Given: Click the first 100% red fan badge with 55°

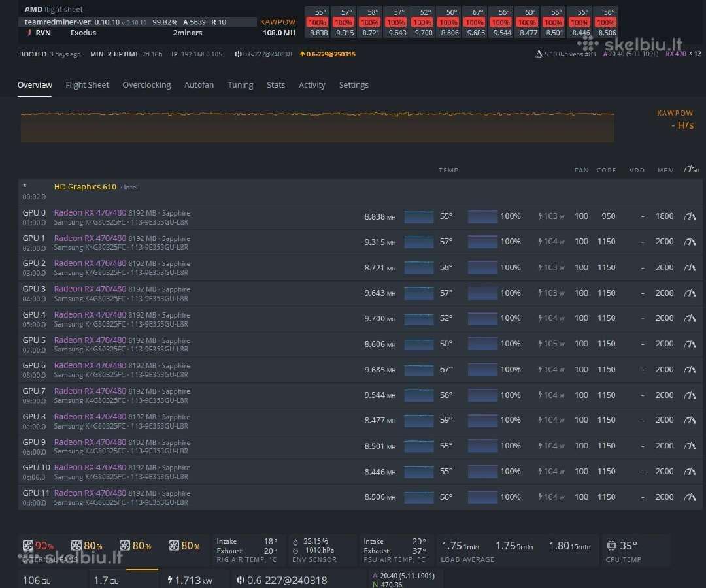Looking at the screenshot, I should tap(318, 22).
